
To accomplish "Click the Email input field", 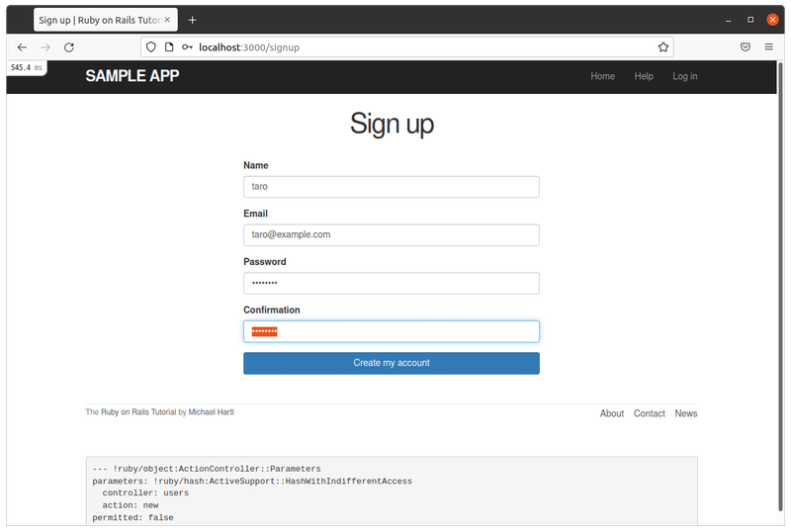I will point(391,234).
